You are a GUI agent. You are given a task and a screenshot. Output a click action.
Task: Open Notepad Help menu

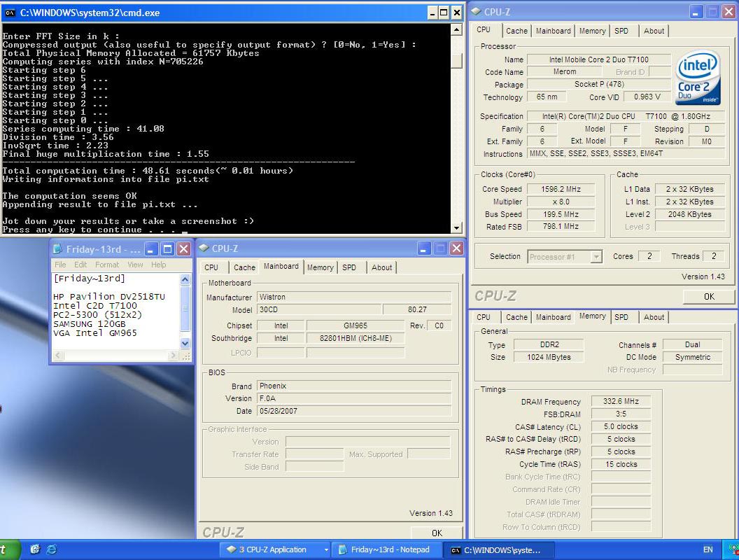(158, 265)
